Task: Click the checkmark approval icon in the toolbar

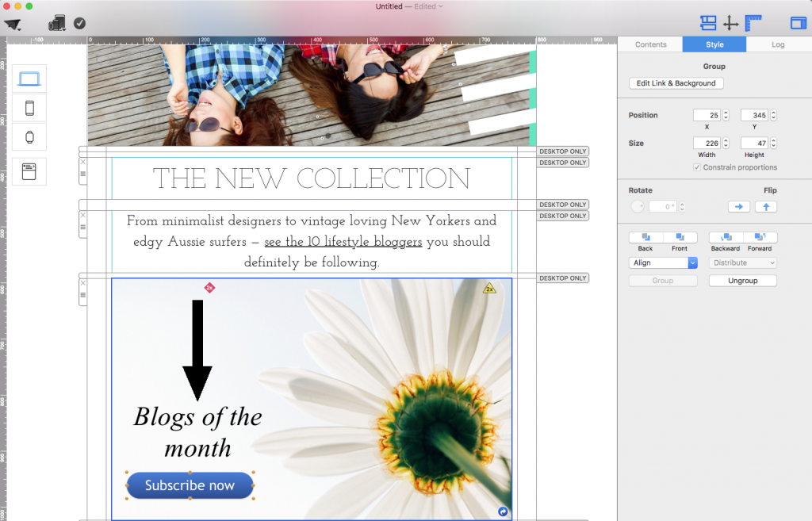Action: (x=79, y=23)
